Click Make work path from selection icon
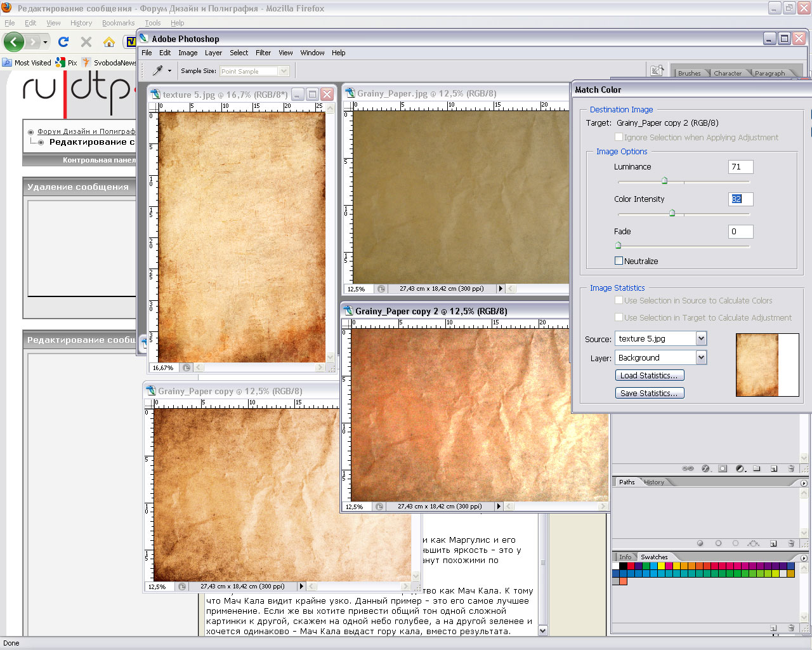This screenshot has width=812, height=650. click(x=754, y=543)
